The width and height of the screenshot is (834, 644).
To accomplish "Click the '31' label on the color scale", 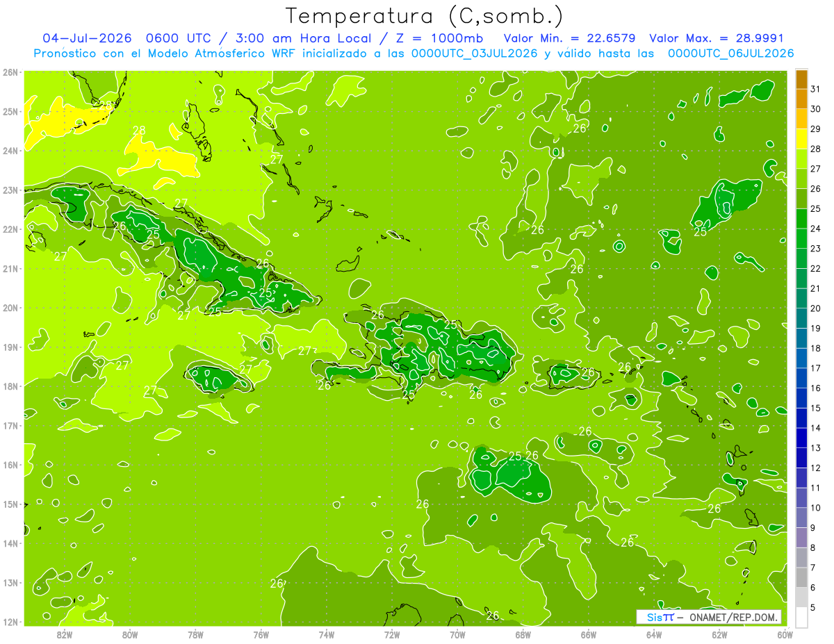I will pos(816,89).
